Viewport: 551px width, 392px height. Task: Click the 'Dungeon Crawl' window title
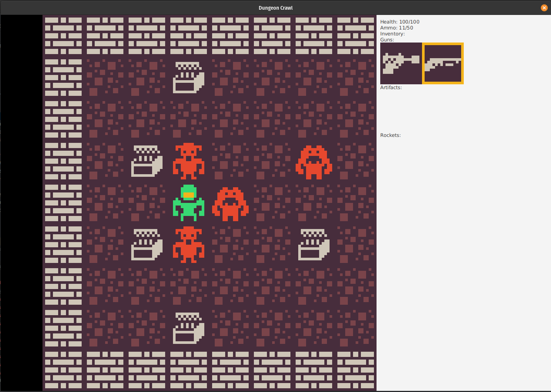click(x=275, y=8)
